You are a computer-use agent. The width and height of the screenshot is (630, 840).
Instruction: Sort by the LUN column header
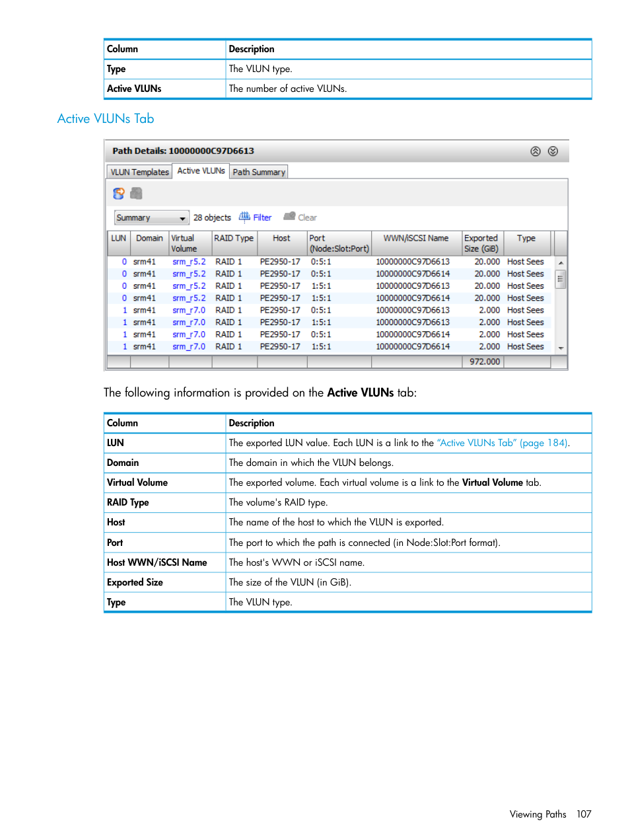(x=119, y=243)
